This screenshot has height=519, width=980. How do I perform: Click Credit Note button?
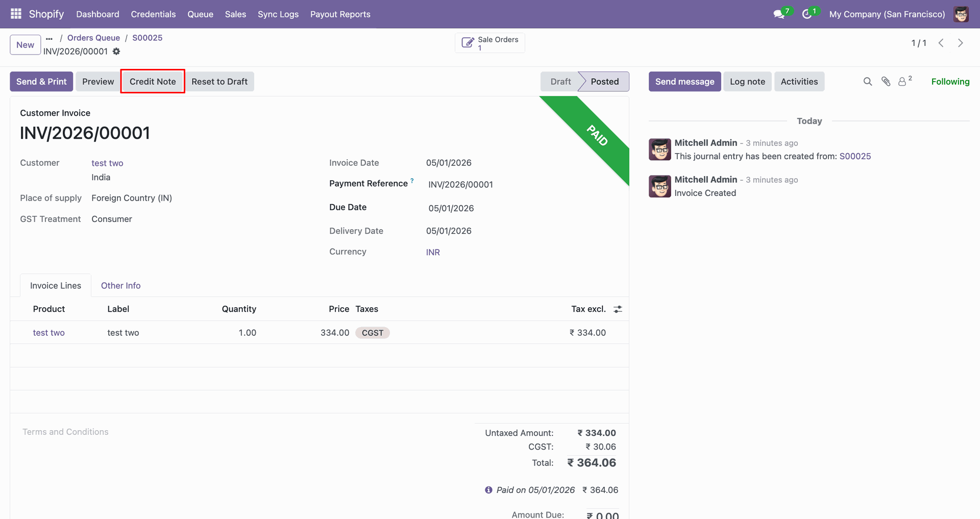click(x=153, y=82)
